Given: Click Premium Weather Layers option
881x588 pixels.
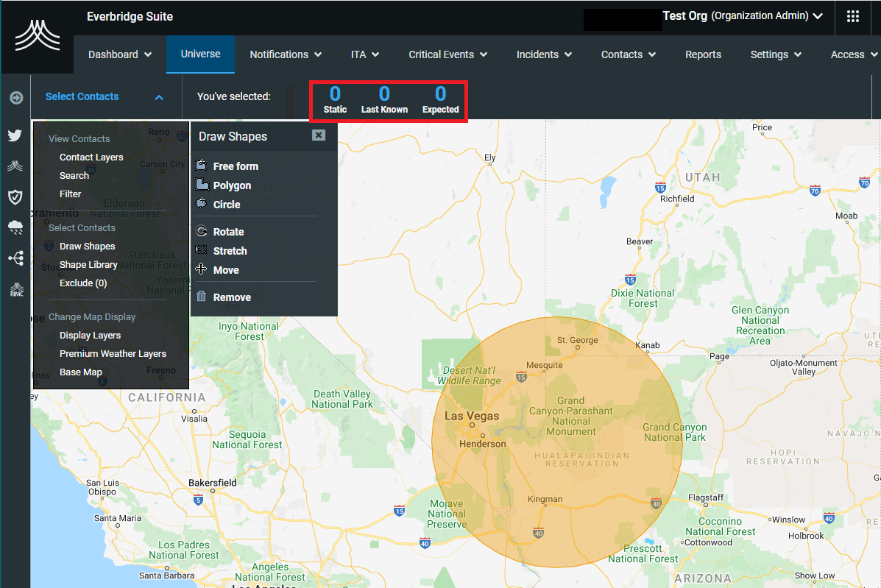Looking at the screenshot, I should coord(113,354).
